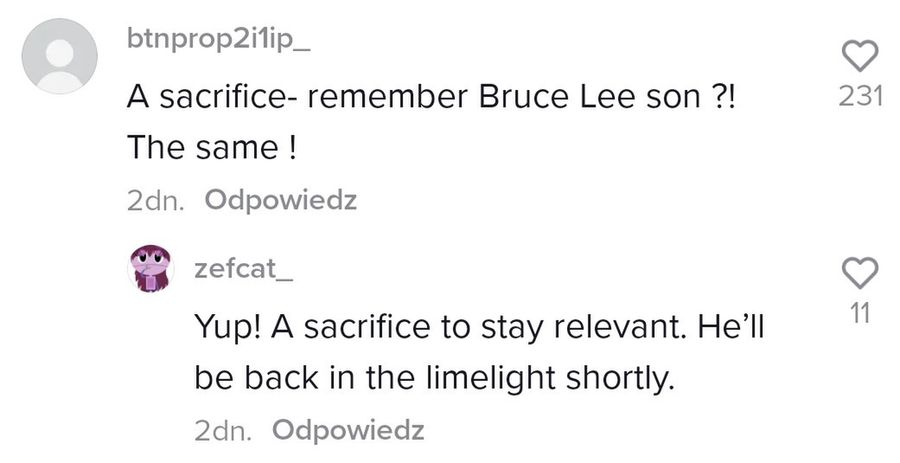Select the 'The same !' text line
Image resolution: width=900 pixels, height=463 pixels.
tap(212, 147)
